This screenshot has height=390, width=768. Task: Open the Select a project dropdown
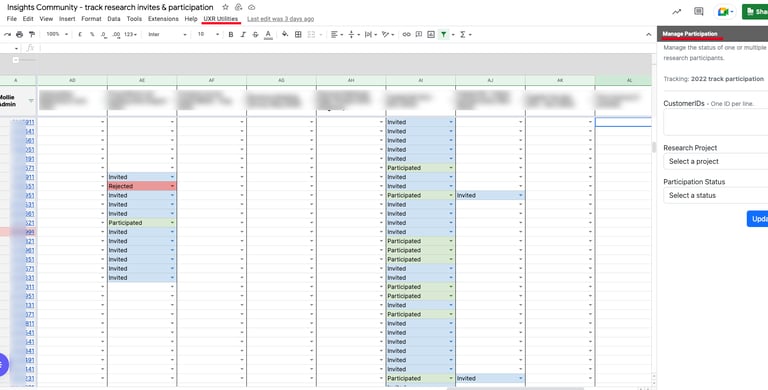pyautogui.click(x=716, y=161)
